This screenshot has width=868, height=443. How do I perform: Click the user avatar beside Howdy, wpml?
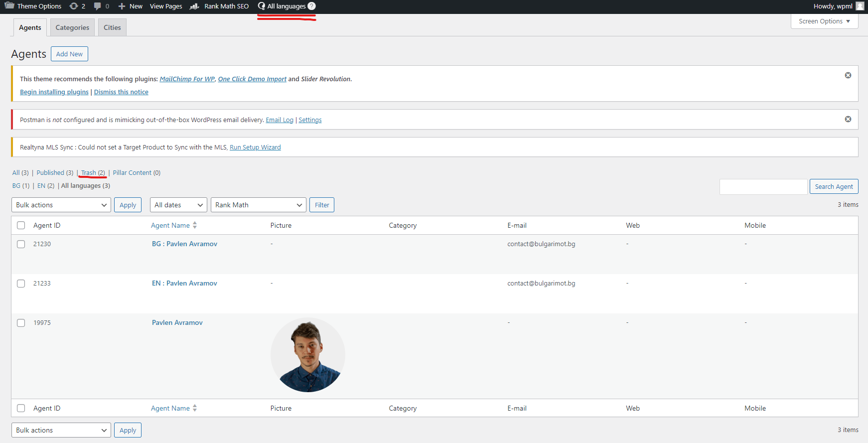(x=860, y=6)
